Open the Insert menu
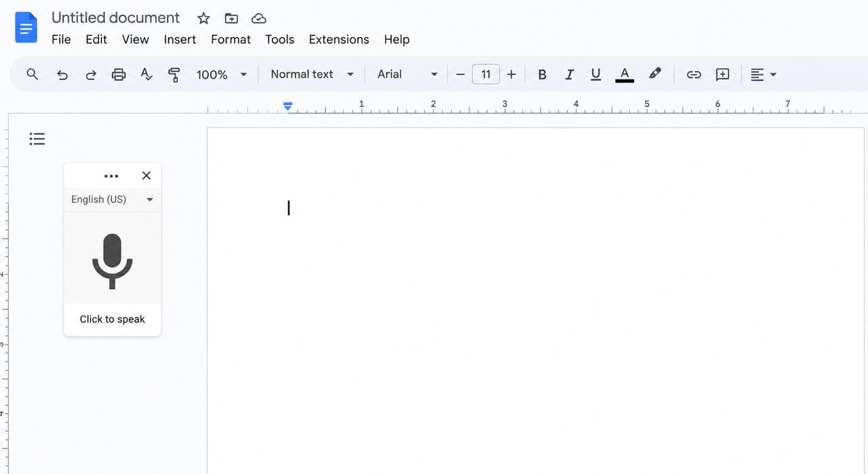The height and width of the screenshot is (474, 868). point(180,39)
